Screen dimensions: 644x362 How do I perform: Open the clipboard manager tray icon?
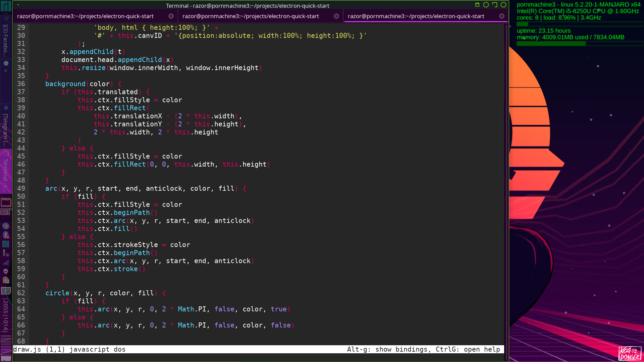point(6,280)
